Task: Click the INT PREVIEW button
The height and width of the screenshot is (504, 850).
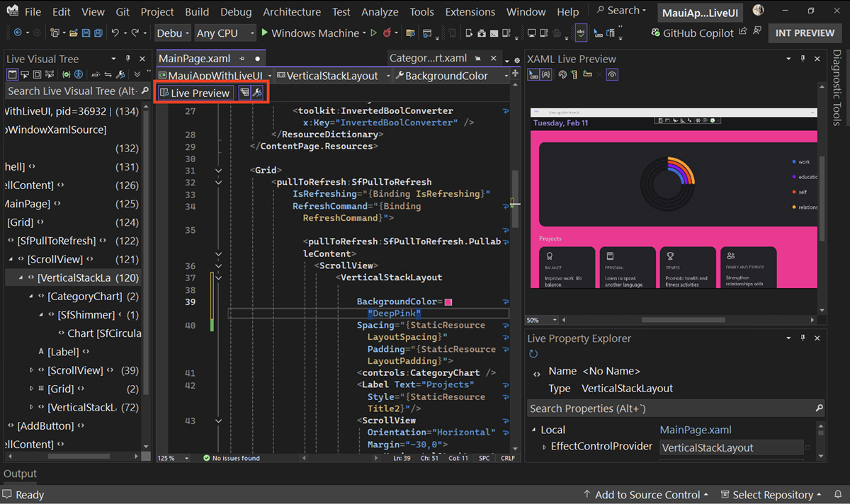Action: (805, 33)
